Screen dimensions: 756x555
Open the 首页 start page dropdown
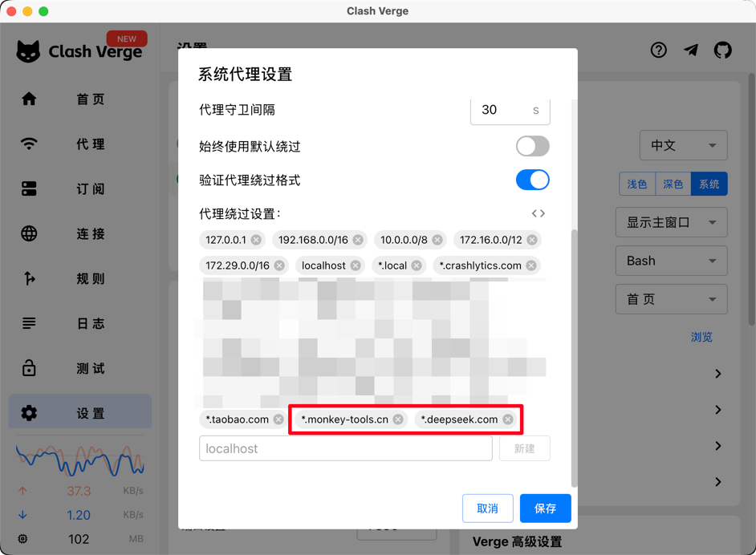[x=671, y=299]
